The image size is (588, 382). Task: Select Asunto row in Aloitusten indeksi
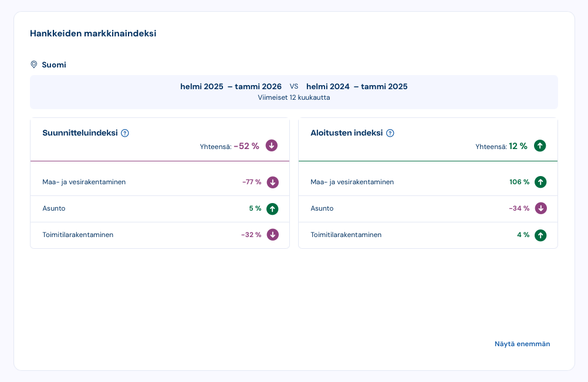322,208
